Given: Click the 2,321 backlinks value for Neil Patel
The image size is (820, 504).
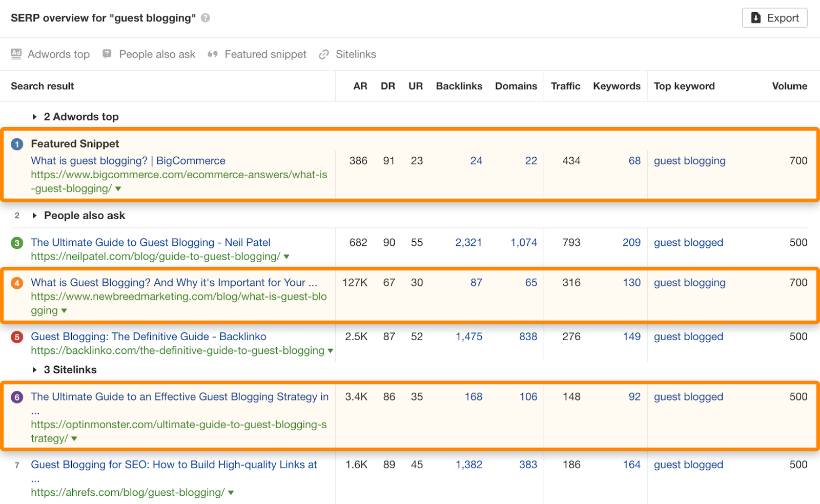Looking at the screenshot, I should click(x=468, y=242).
